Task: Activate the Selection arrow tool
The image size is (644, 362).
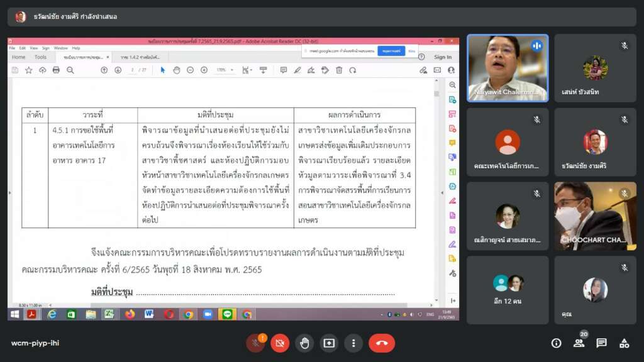Action: [x=163, y=70]
